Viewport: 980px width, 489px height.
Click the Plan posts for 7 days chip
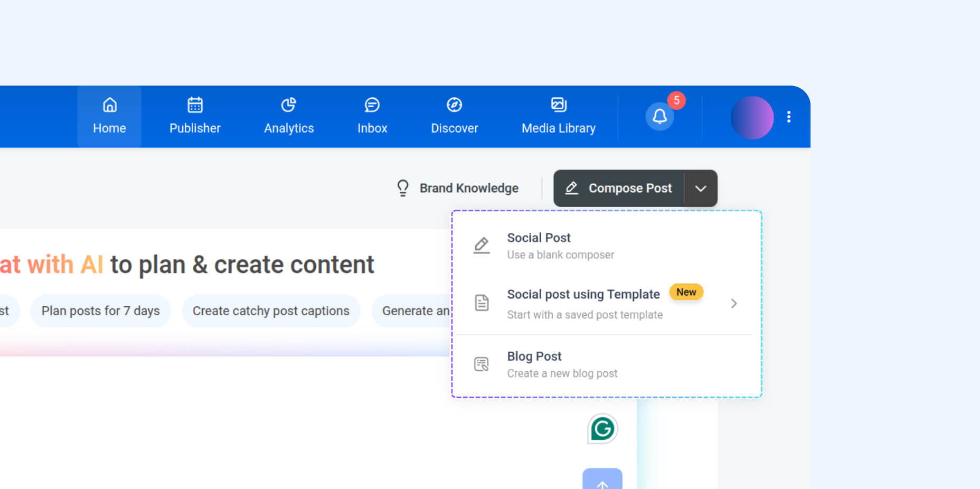(101, 311)
